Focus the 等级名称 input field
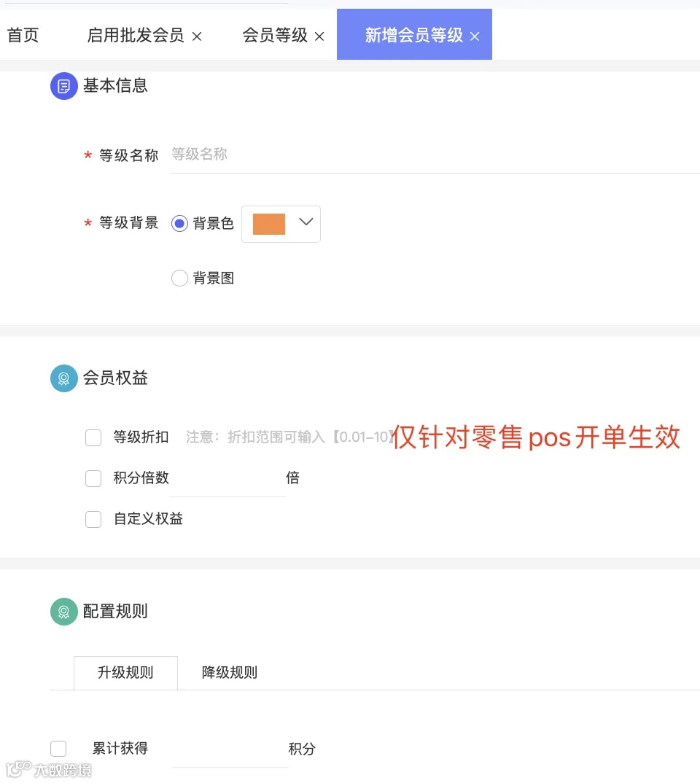The image size is (700, 783). pos(430,155)
